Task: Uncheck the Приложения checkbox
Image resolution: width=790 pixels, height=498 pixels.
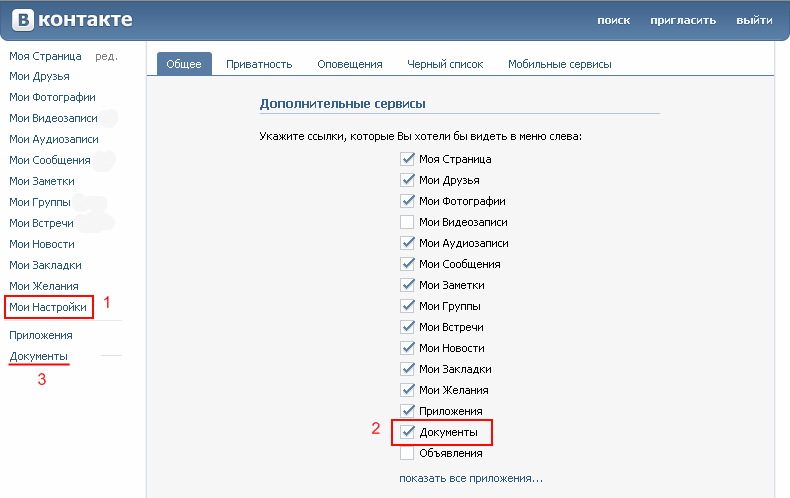Action: tap(407, 411)
